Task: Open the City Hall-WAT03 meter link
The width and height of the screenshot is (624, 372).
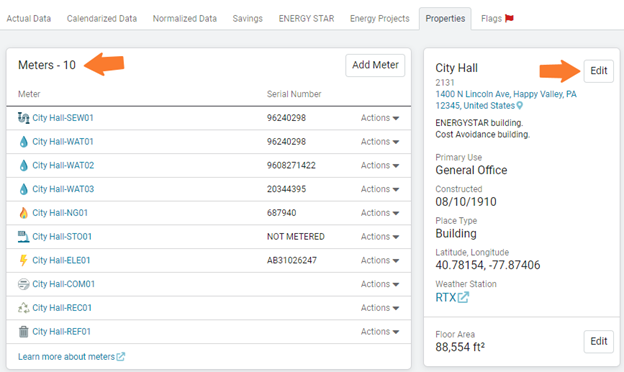Action: (63, 189)
